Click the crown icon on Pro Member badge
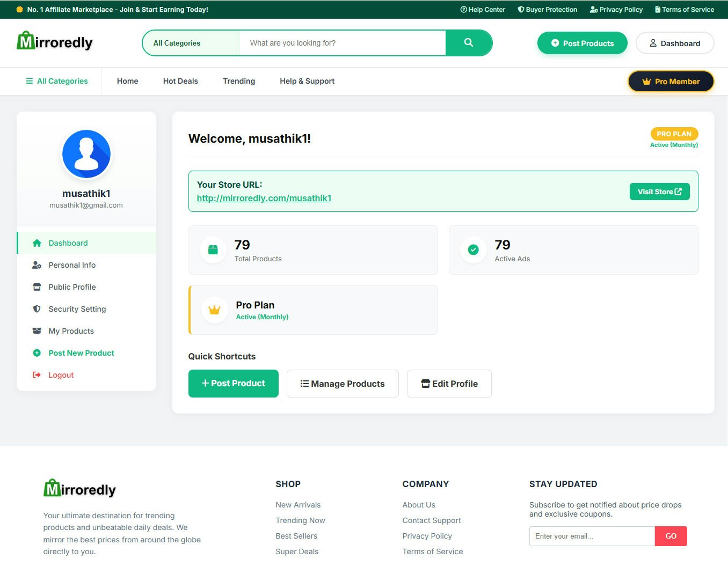Screen dimensions: 728x574 (x=646, y=81)
